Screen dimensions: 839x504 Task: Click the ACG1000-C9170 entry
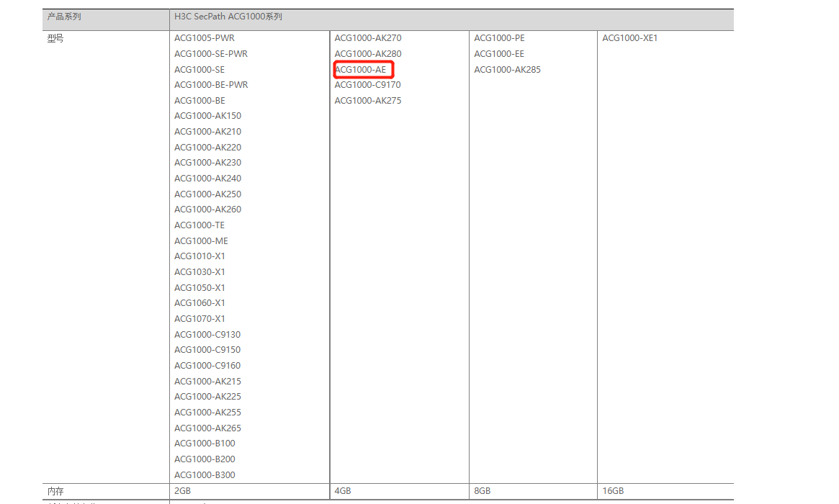(x=367, y=84)
